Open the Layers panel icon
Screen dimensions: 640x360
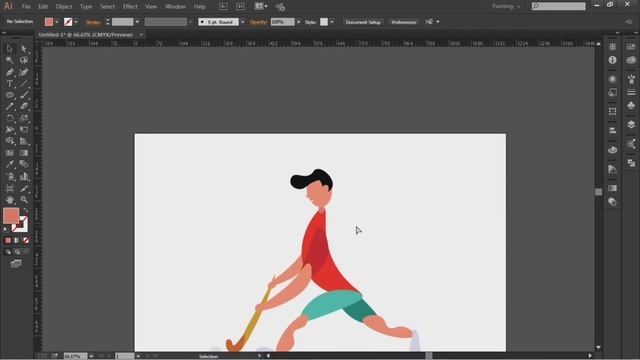(631, 124)
